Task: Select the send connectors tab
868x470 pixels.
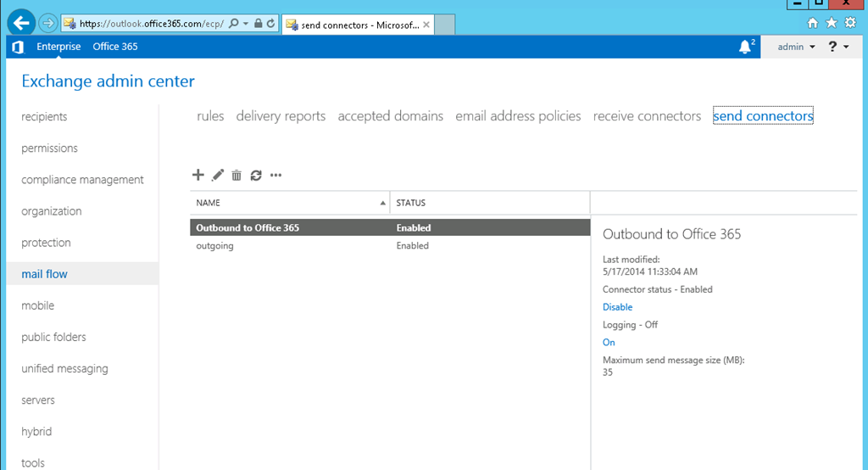Action: click(763, 116)
